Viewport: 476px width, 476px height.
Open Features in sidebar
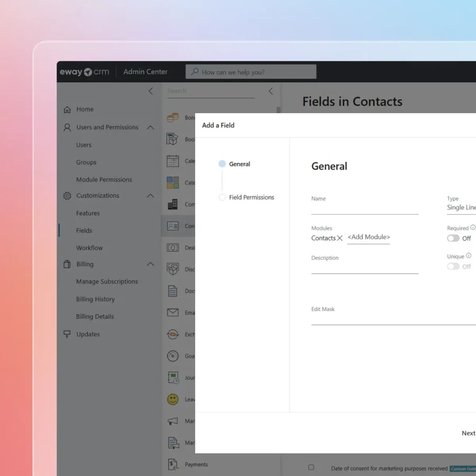(88, 214)
